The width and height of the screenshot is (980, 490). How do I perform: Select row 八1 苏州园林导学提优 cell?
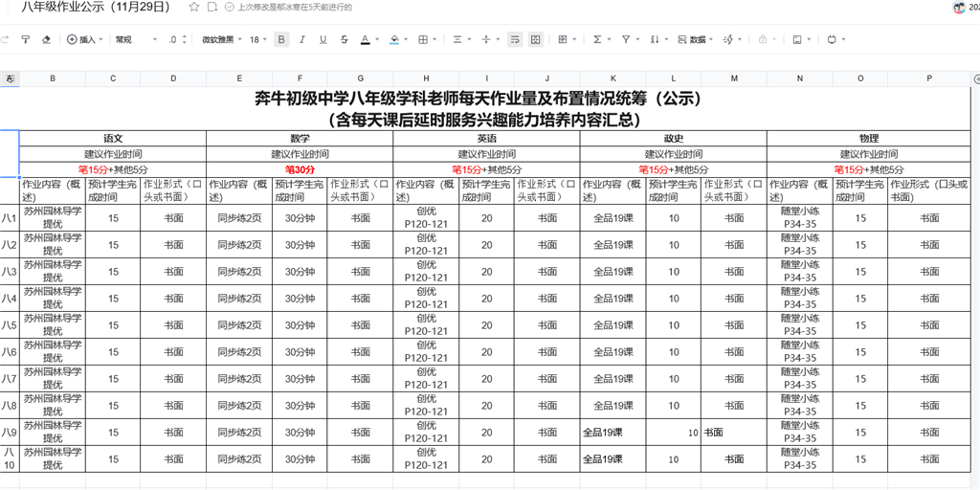pos(53,218)
